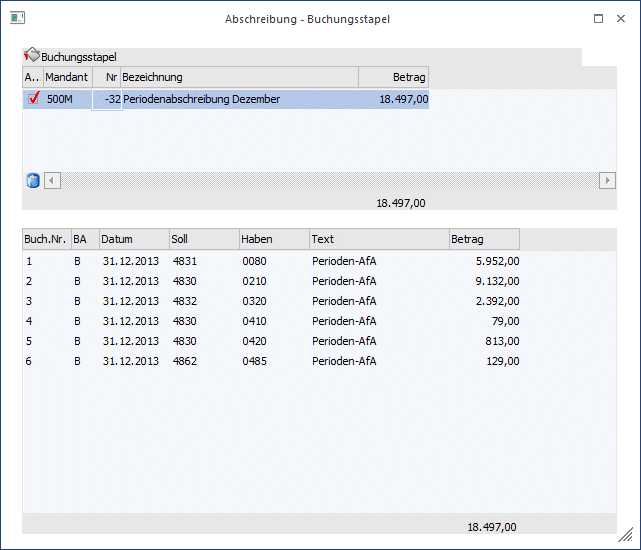Maximize the Abschreibung window
This screenshot has height=550, width=641.
point(598,18)
